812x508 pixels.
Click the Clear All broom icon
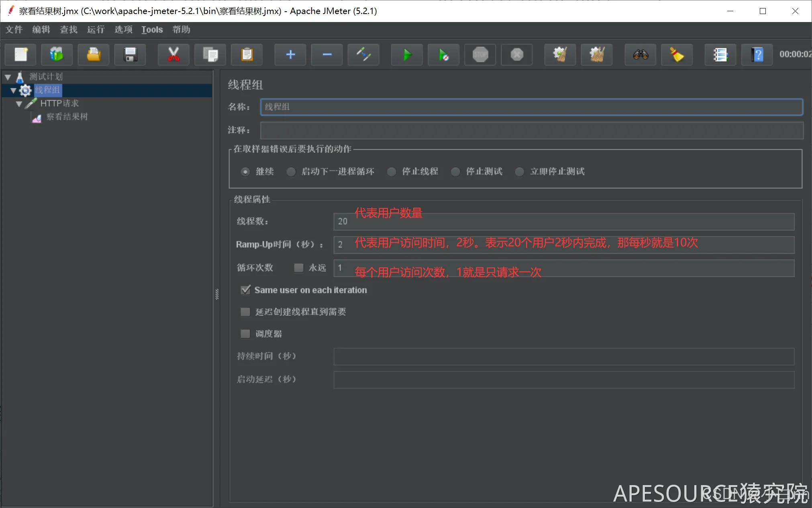(x=597, y=55)
